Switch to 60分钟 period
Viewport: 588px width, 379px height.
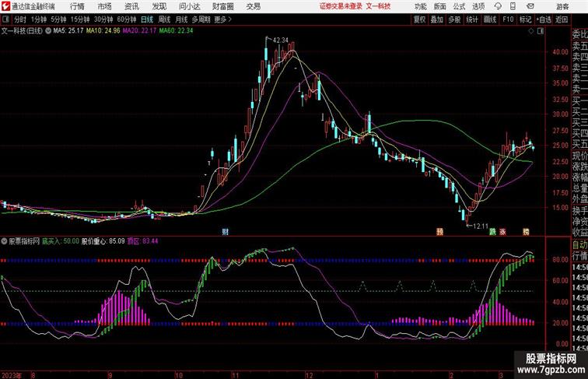tap(126, 19)
